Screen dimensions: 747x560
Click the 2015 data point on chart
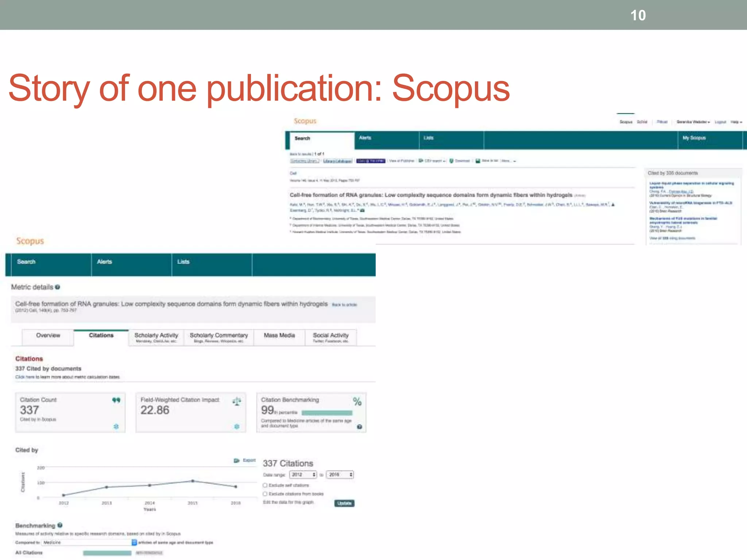pyautogui.click(x=193, y=481)
